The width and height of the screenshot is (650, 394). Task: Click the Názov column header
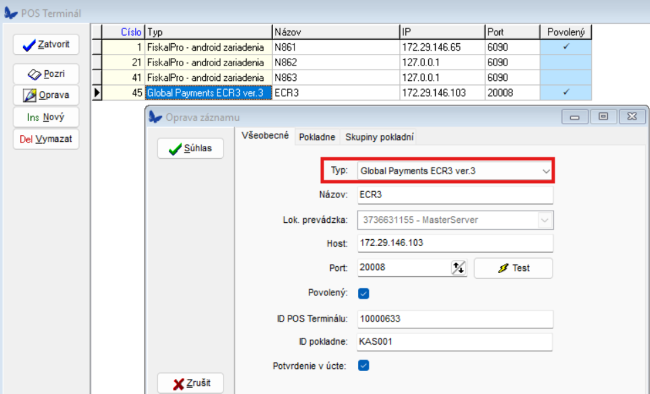pyautogui.click(x=336, y=32)
